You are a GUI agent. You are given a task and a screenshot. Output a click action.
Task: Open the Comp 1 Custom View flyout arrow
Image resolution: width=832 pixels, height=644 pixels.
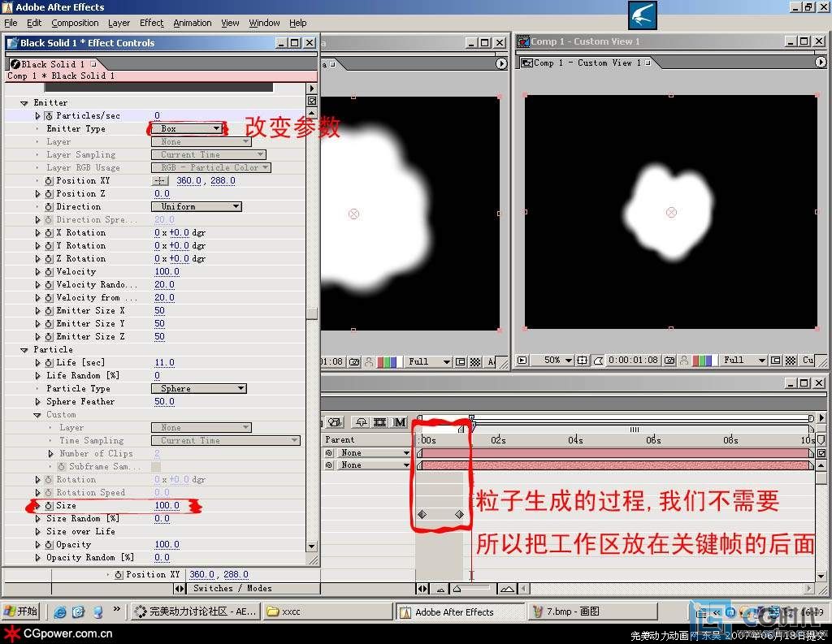tap(821, 63)
